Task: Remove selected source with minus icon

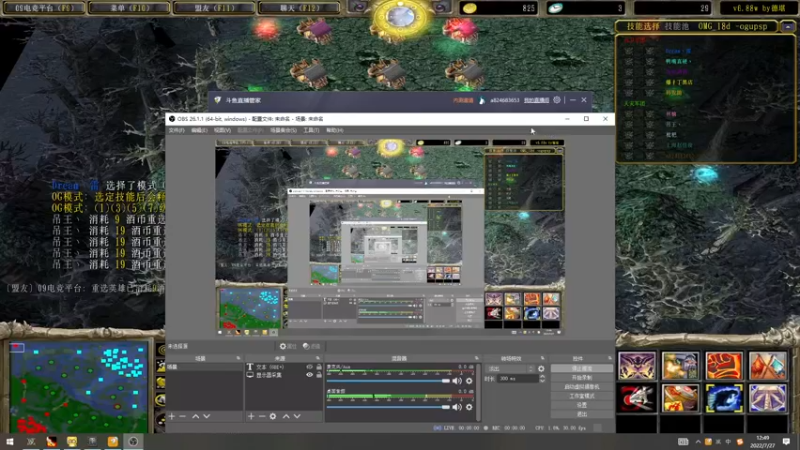Action: tap(262, 416)
